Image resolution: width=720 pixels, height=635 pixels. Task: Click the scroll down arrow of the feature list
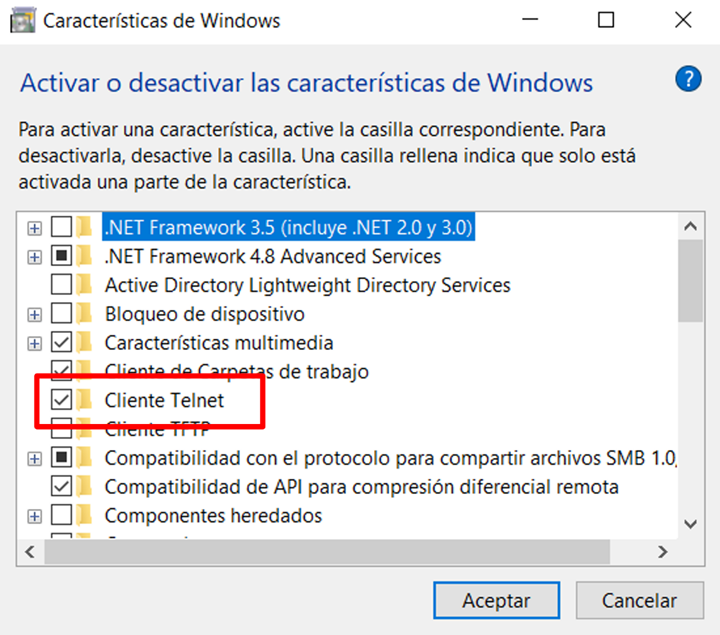691,524
